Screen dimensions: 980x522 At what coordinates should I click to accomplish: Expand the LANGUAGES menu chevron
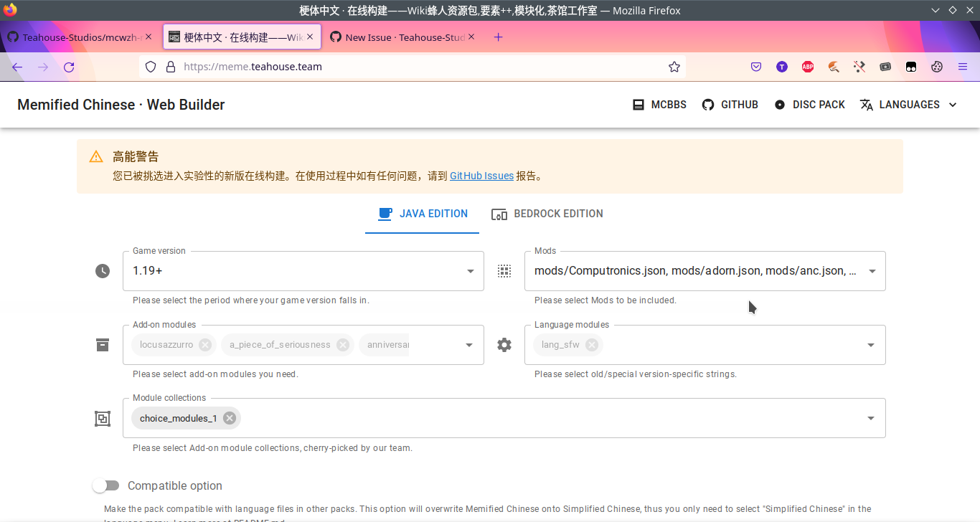point(953,104)
